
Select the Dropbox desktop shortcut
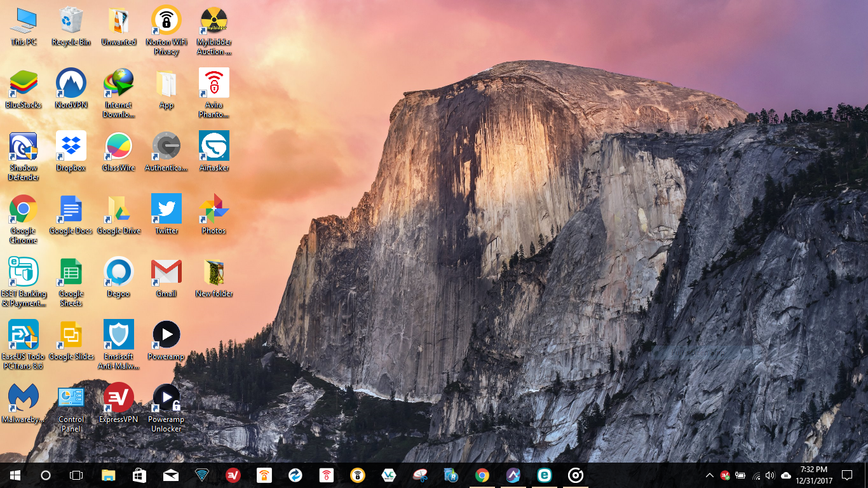click(x=71, y=152)
